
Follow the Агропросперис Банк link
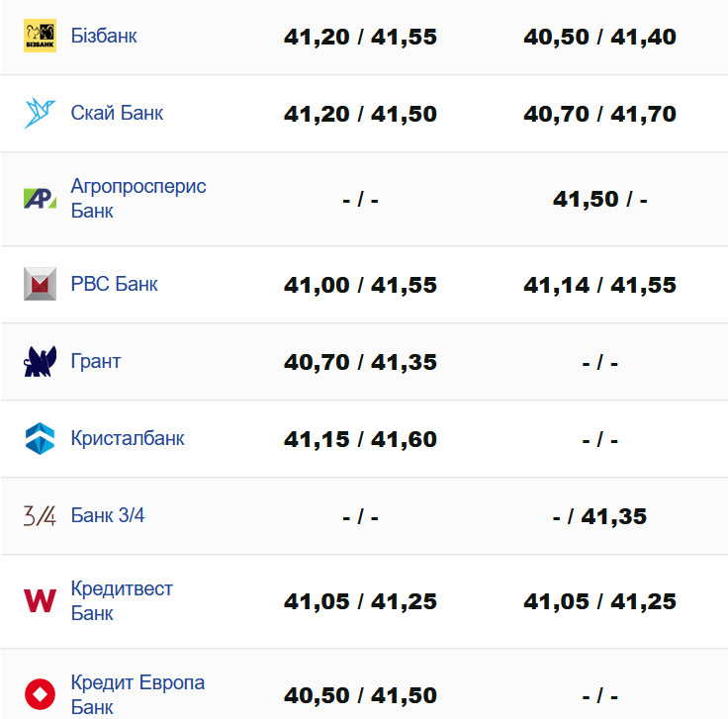pos(137,198)
